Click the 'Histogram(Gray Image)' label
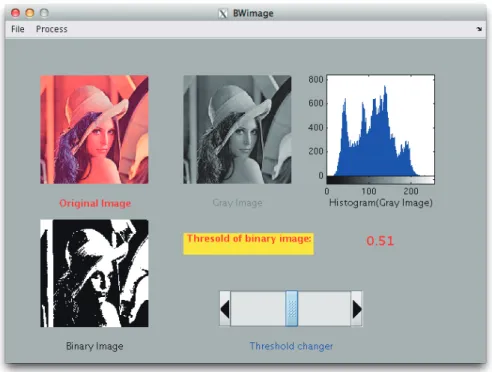 click(381, 203)
